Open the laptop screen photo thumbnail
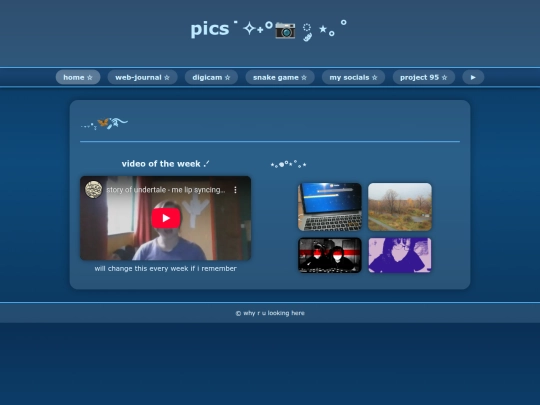Image resolution: width=540 pixels, height=405 pixels. tap(330, 207)
